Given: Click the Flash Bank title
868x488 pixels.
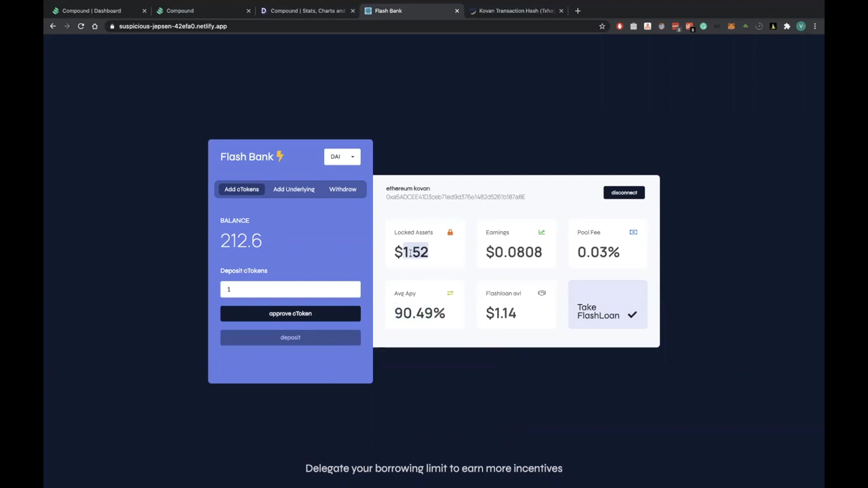Looking at the screenshot, I should [x=247, y=157].
